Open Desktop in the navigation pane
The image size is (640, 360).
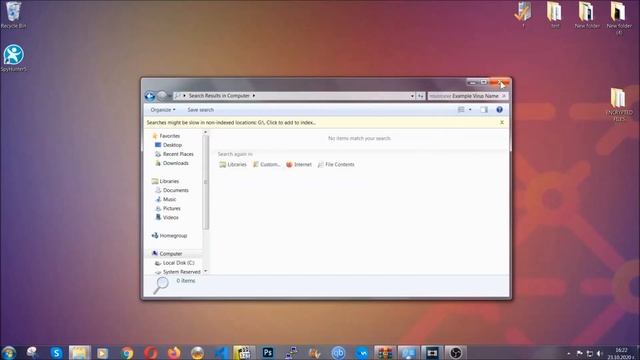tap(168, 145)
